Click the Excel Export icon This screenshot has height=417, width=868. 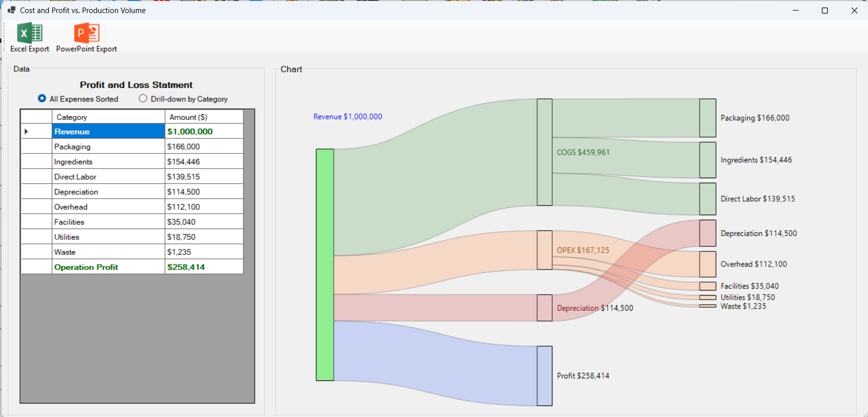click(30, 33)
